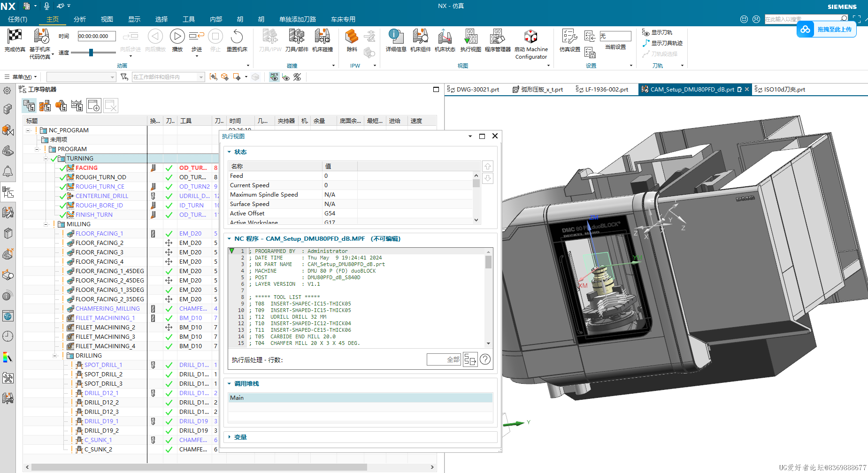Viewport: 868px width, 473px height.
Task: Open the help question mark icon
Action: click(485, 359)
